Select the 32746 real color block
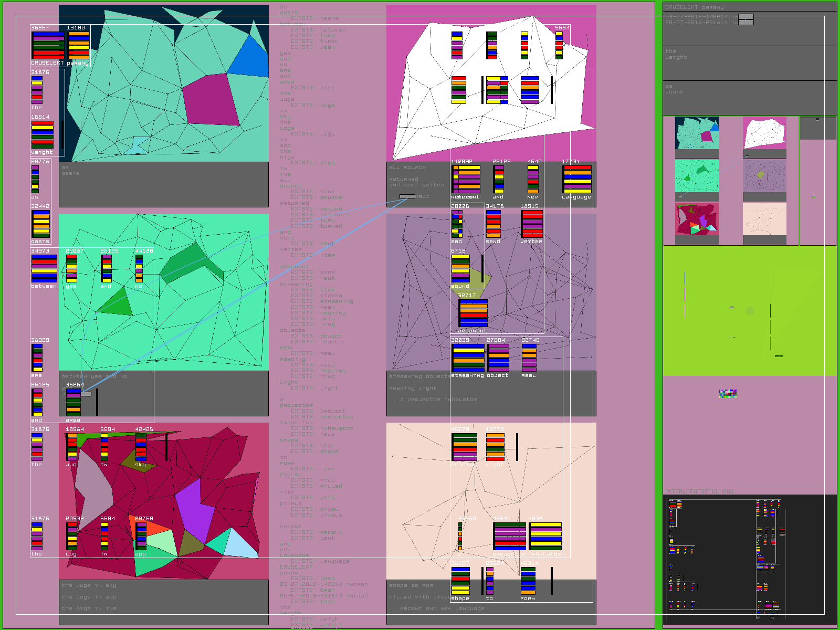The width and height of the screenshot is (840, 630). pos(529,358)
